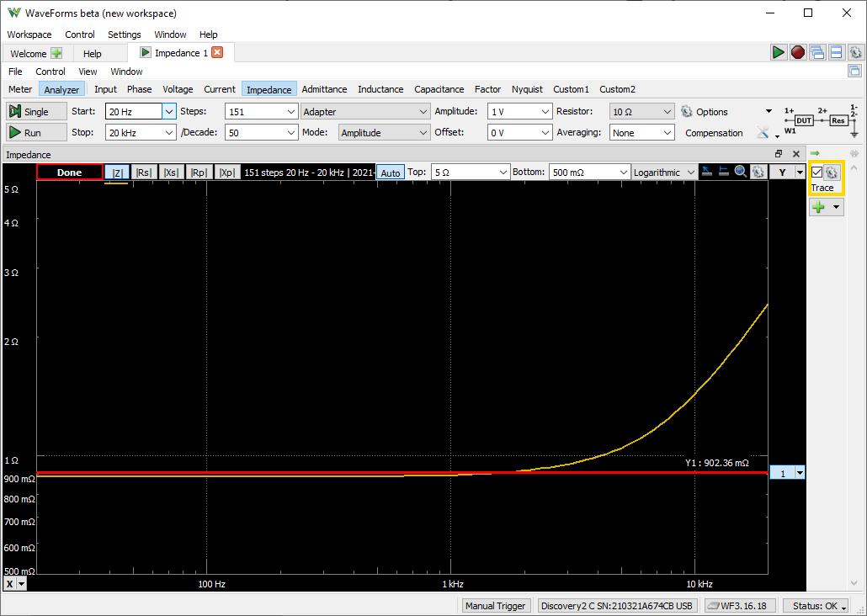Open the Amplitude 1 V dropdown
Screen dimensions: 867x616
click(x=545, y=111)
